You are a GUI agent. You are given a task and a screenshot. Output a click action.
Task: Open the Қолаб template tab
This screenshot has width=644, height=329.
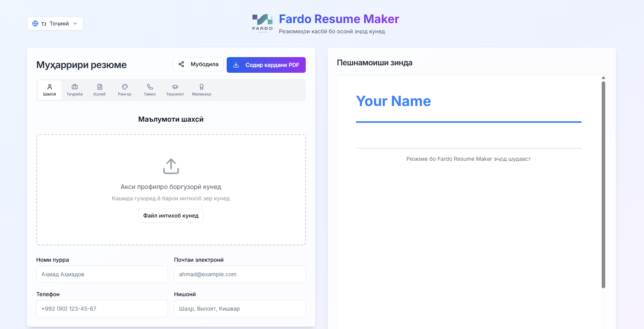100,90
